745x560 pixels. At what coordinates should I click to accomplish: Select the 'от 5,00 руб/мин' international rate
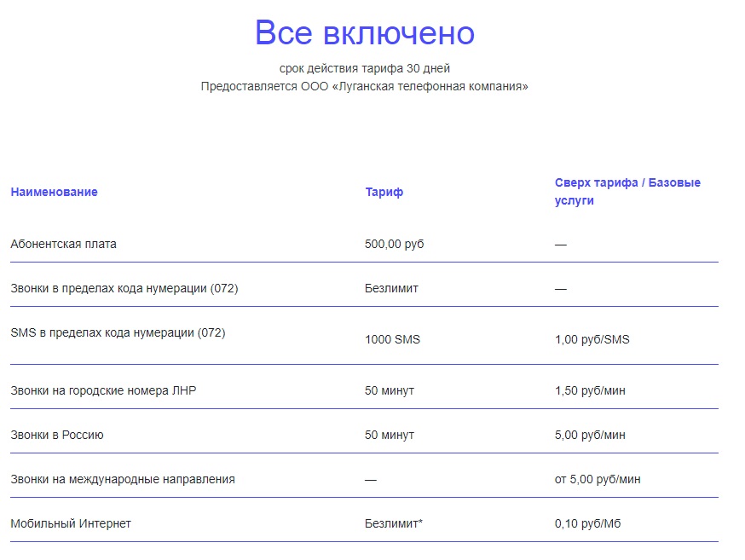pyautogui.click(x=598, y=479)
